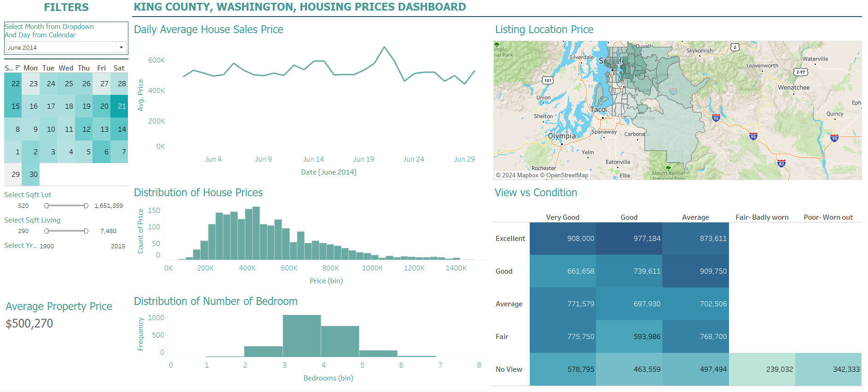Image resolution: width=868 pixels, height=392 pixels.
Task: Select the 4-bedroom histogram bar
Action: 340,341
